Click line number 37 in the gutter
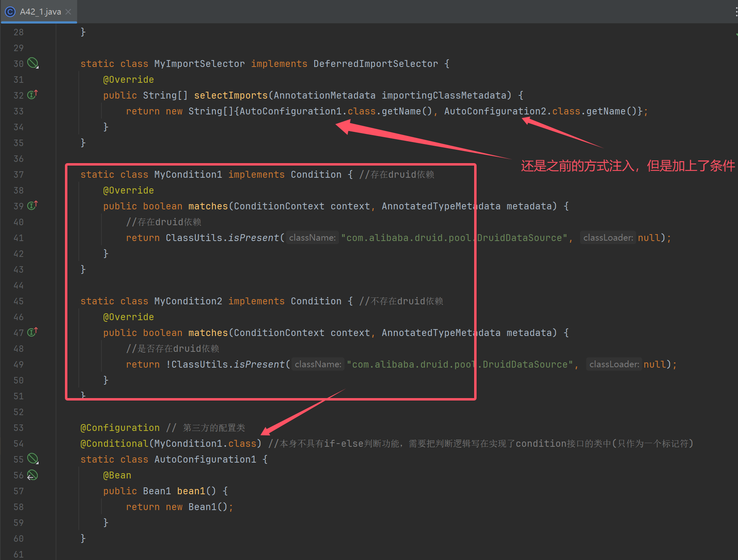The width and height of the screenshot is (738, 560). click(x=19, y=174)
